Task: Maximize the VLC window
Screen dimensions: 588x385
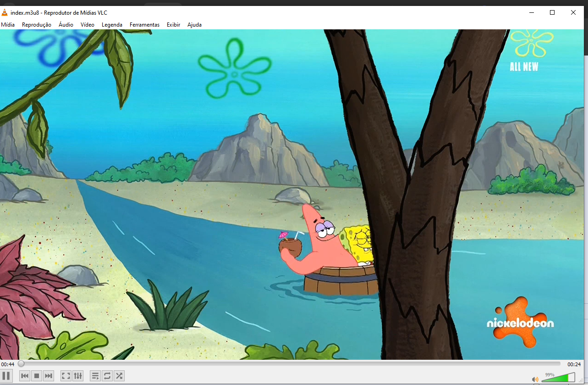Action: click(x=552, y=12)
